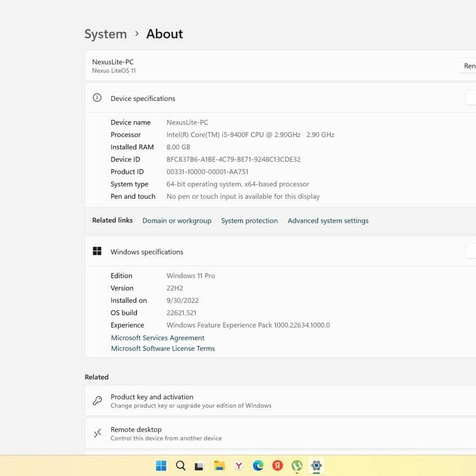476x476 pixels.
Task: Open System protection link
Action: click(x=249, y=221)
